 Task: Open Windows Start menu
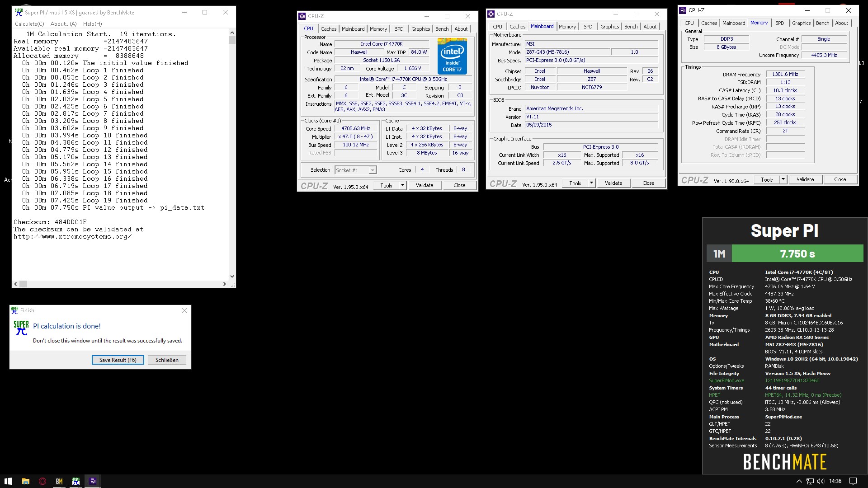pos(8,481)
